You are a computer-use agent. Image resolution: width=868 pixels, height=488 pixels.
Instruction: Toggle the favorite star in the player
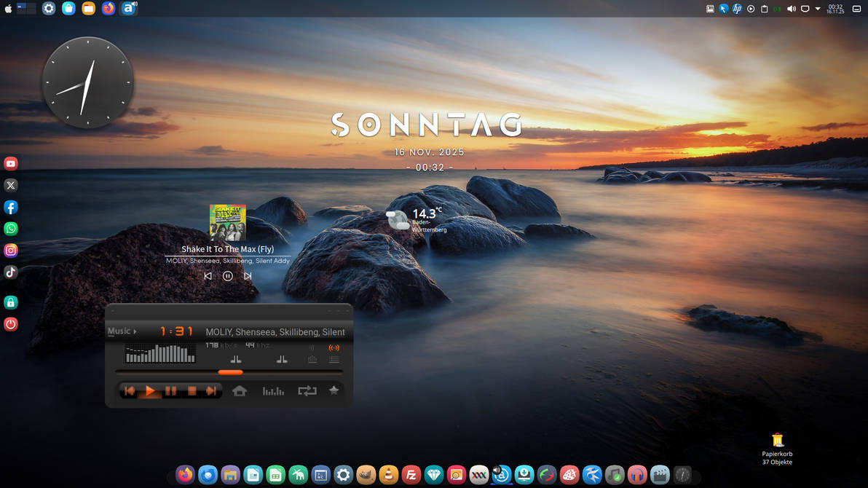[x=334, y=390]
